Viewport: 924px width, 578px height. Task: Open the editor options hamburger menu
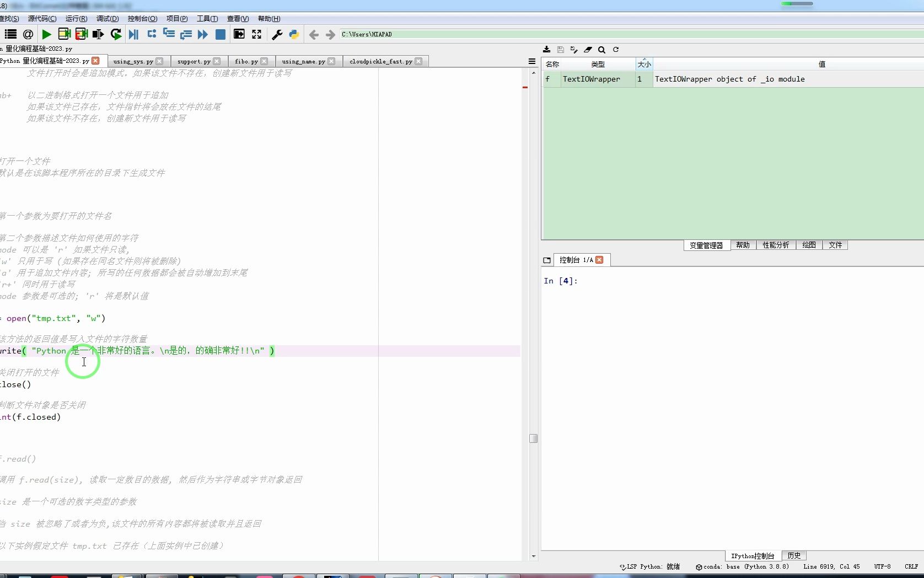tap(532, 61)
